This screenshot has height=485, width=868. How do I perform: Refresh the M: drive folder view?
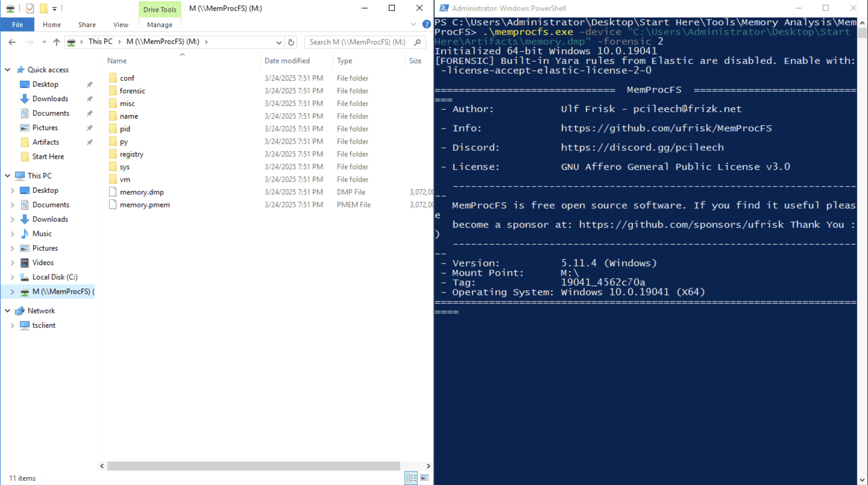[x=291, y=42]
